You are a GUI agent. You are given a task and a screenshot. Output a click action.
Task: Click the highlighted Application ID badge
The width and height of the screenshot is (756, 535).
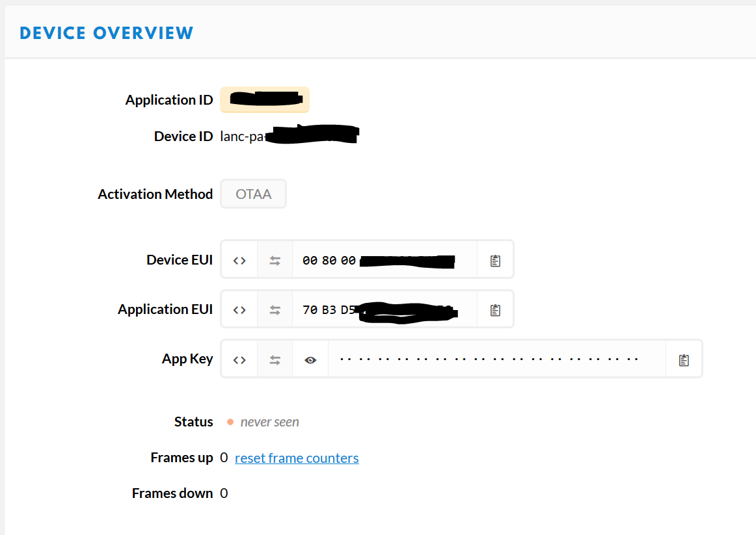tap(265, 99)
